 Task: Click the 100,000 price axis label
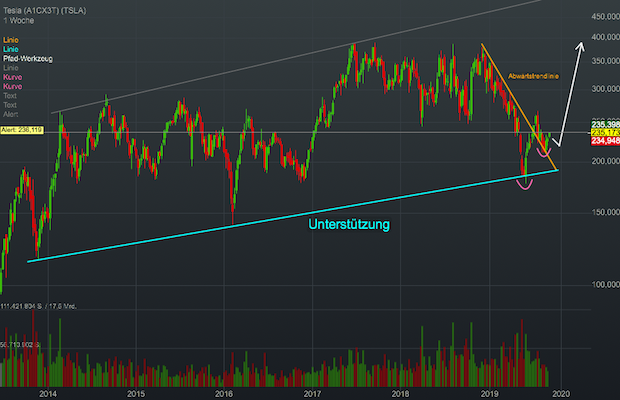tap(605, 284)
